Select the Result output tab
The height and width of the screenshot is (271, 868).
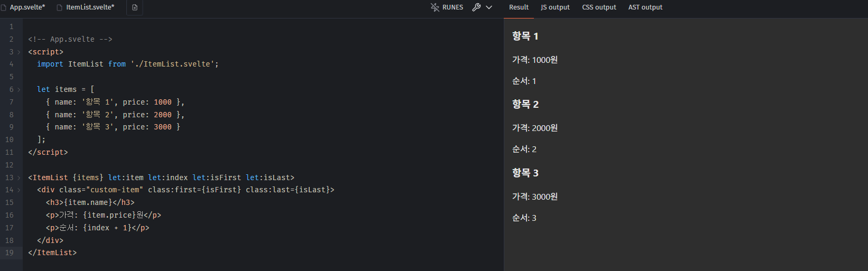coord(519,7)
